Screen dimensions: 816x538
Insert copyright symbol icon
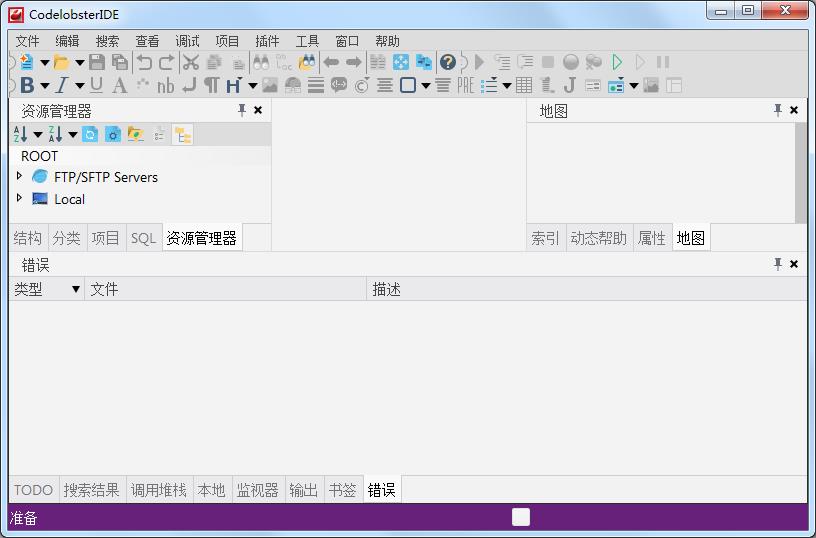[362, 85]
